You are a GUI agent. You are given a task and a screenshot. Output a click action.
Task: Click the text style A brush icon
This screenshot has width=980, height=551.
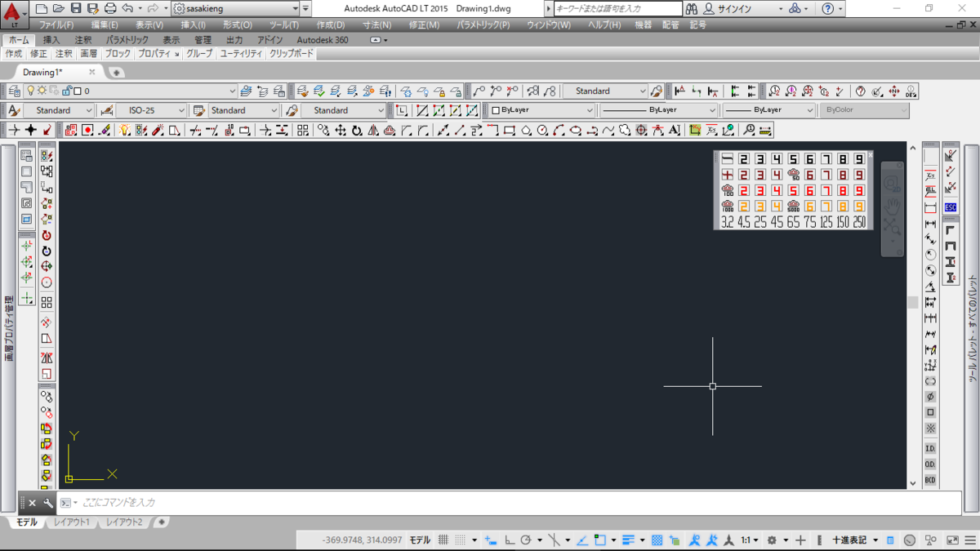point(12,110)
